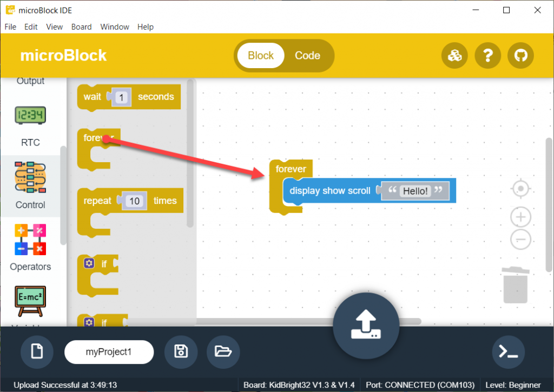Open the File menu
554x392 pixels.
point(10,27)
